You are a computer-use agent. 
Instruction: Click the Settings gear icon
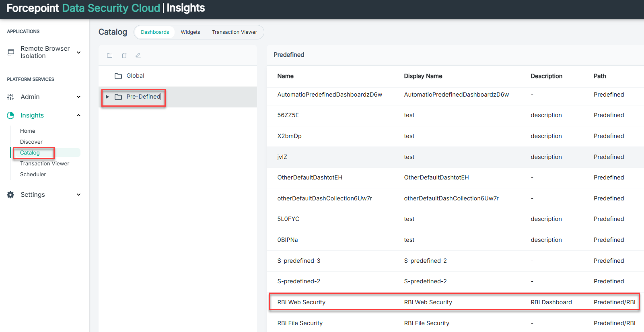(10, 195)
